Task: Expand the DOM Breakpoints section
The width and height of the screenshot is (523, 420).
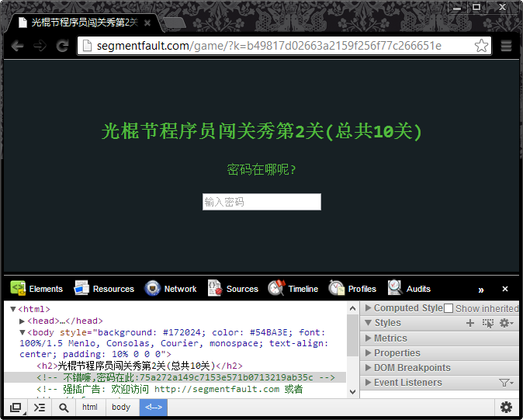Action: point(369,368)
